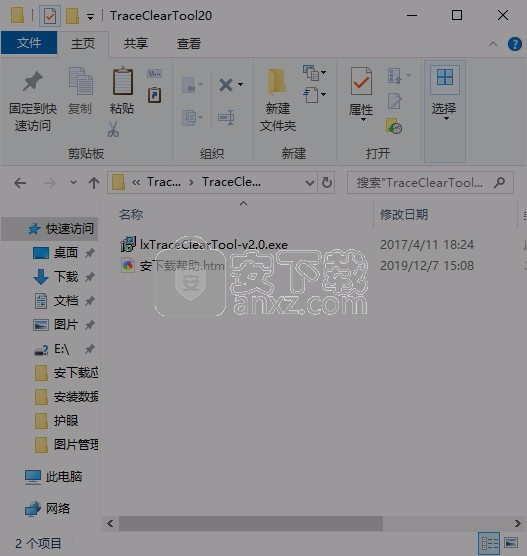Sort by Name (名称) column header
The image size is (527, 556).
pyautogui.click(x=131, y=215)
